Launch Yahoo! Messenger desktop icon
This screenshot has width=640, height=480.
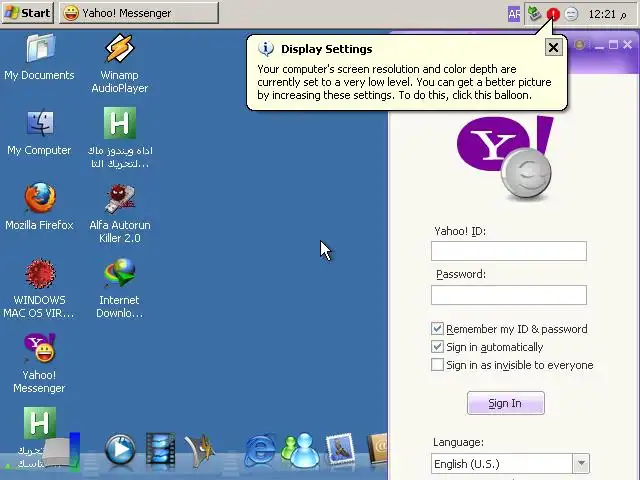click(x=39, y=363)
